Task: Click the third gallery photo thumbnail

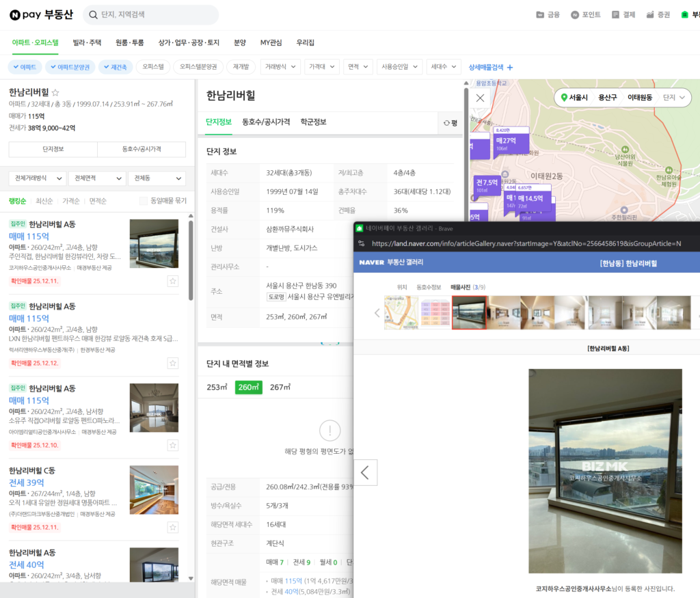Action: [468, 312]
